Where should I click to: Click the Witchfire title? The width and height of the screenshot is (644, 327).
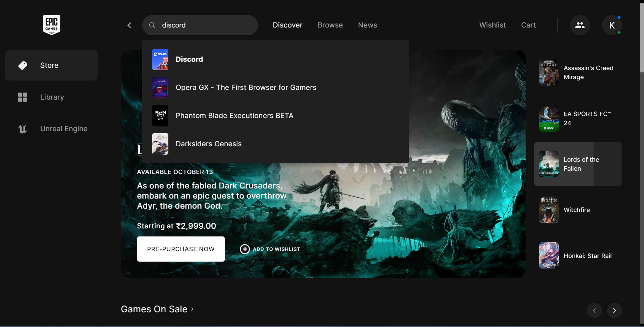pos(577,210)
